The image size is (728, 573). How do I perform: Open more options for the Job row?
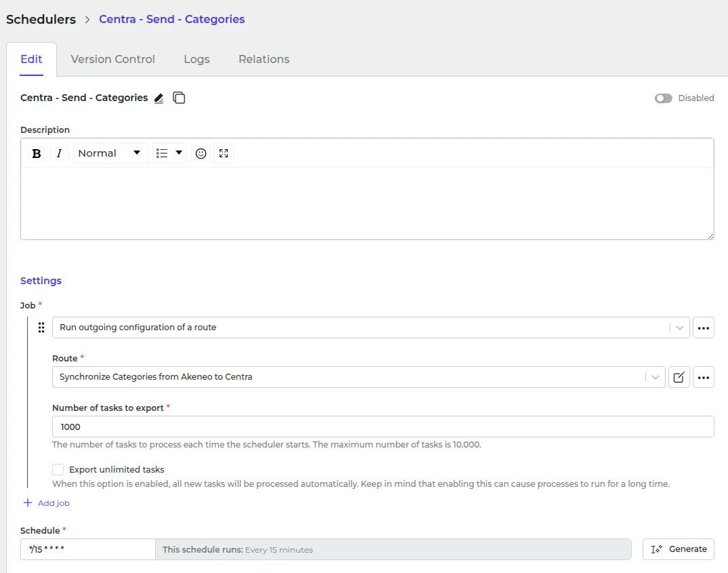704,328
